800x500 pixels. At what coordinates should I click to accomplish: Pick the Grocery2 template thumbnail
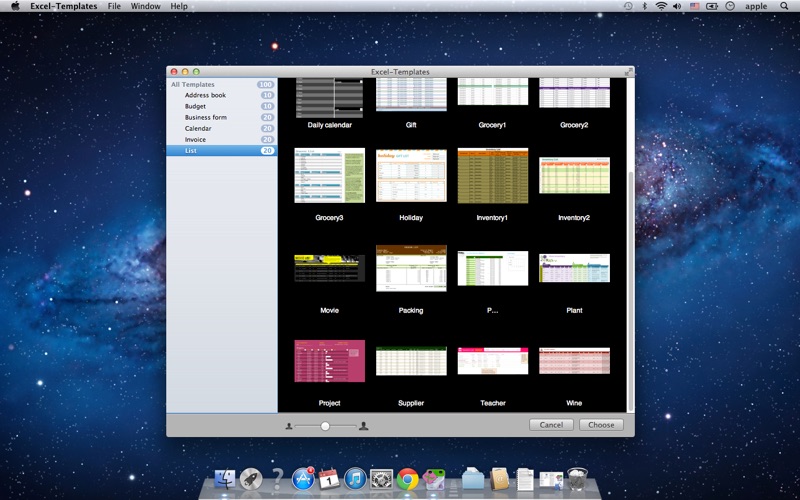[x=574, y=93]
